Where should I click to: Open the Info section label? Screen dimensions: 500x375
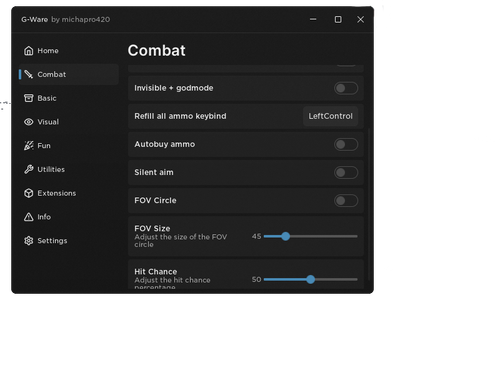(44, 217)
